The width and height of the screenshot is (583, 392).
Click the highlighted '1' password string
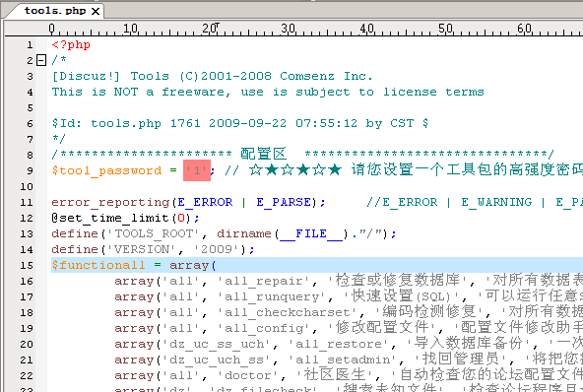click(x=197, y=170)
